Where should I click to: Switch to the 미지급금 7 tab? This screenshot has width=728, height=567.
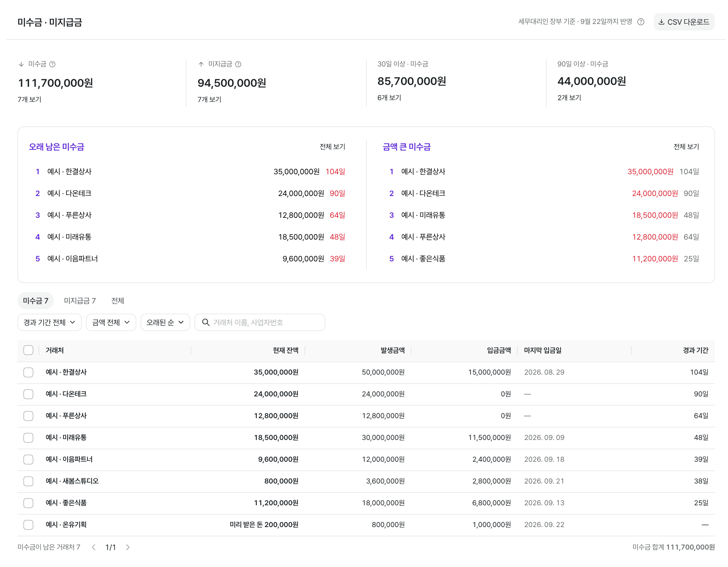80,301
